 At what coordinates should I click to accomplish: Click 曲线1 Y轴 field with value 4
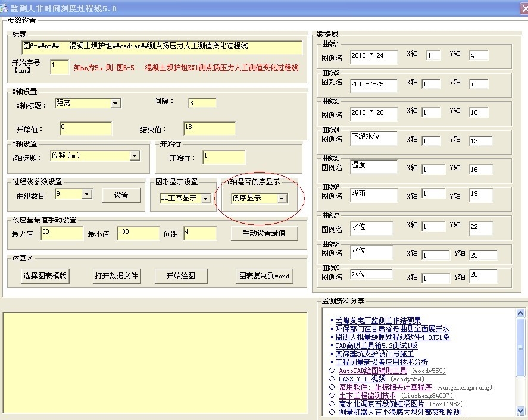pyautogui.click(x=479, y=55)
